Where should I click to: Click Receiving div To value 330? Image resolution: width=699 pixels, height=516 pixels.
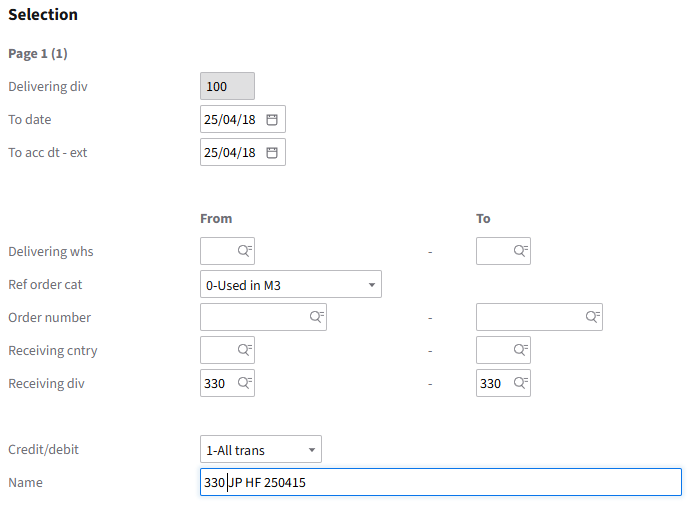click(491, 383)
